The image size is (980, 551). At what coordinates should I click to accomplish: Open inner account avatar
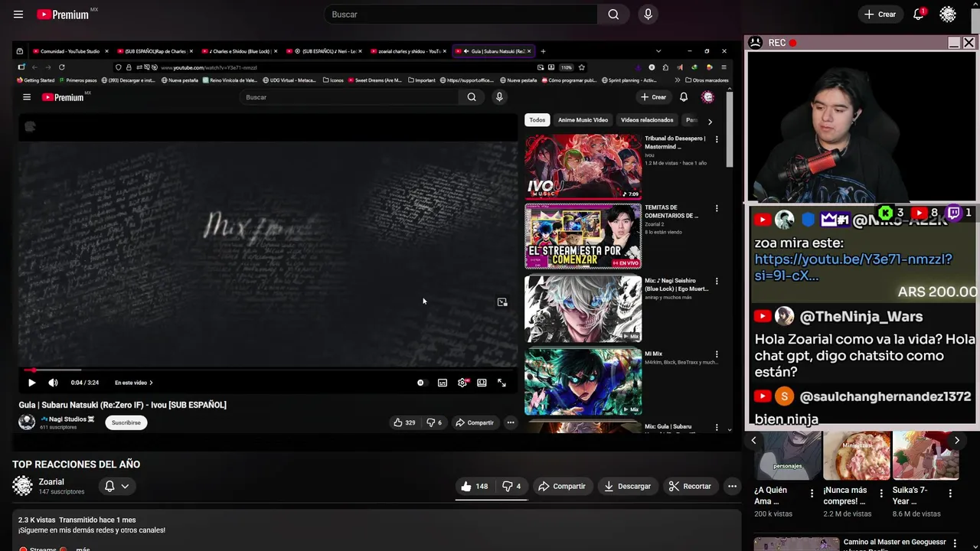[x=707, y=97]
